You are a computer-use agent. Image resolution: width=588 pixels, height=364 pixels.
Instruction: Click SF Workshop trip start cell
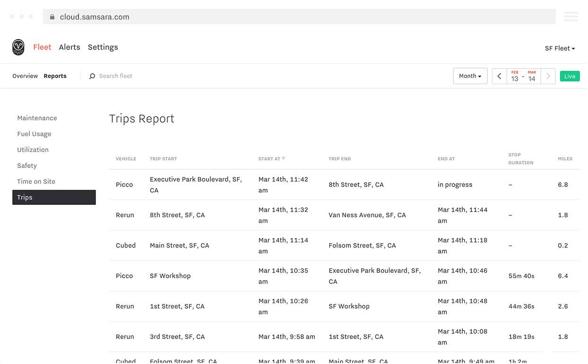(170, 276)
